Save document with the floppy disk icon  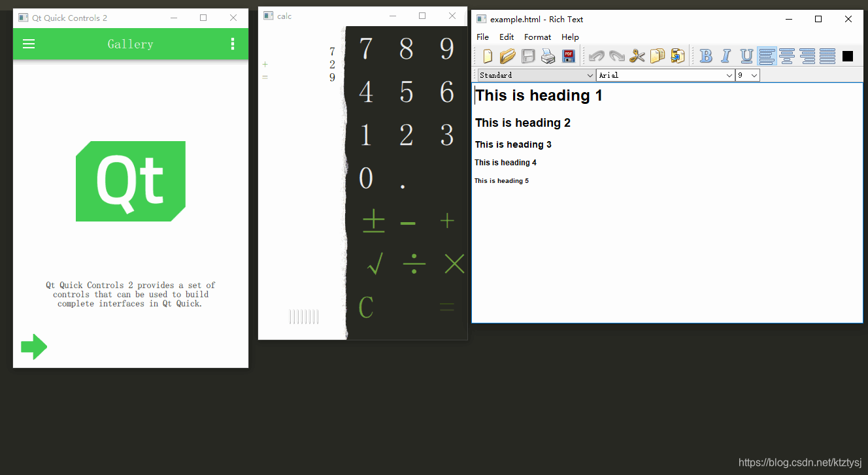click(528, 56)
